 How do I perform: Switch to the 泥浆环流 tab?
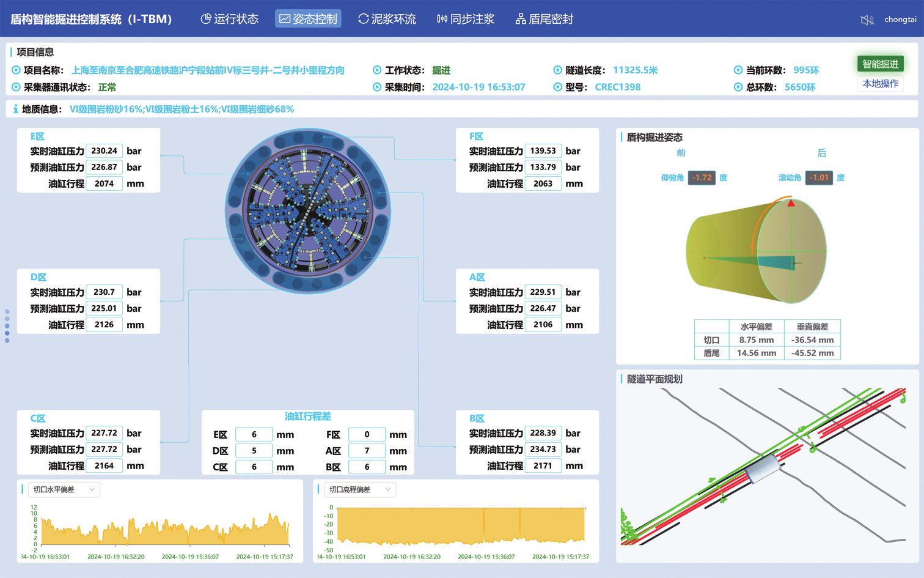387,19
